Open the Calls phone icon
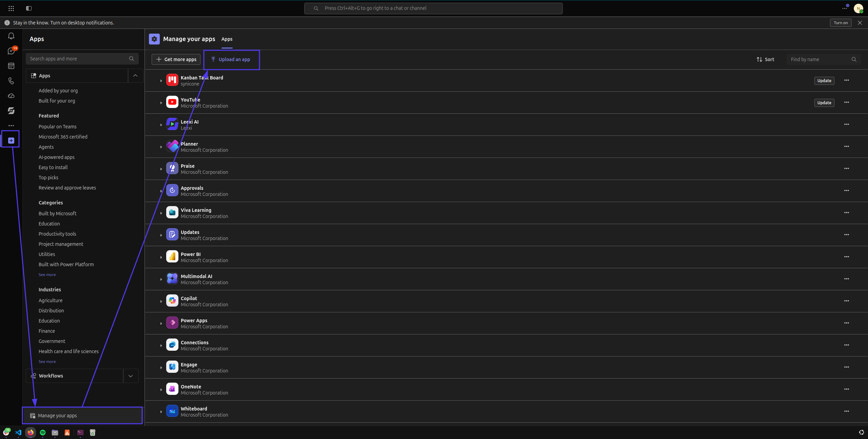Image resolution: width=868 pixels, height=439 pixels. click(x=11, y=81)
